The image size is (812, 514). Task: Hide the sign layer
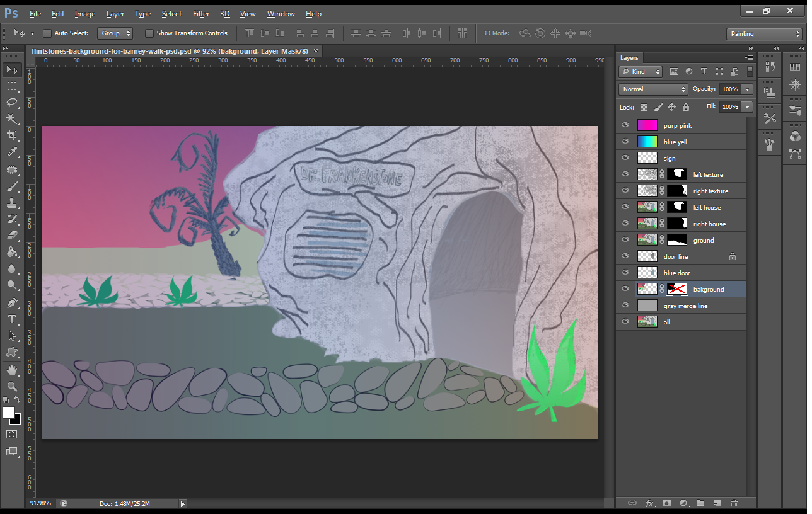click(x=625, y=158)
